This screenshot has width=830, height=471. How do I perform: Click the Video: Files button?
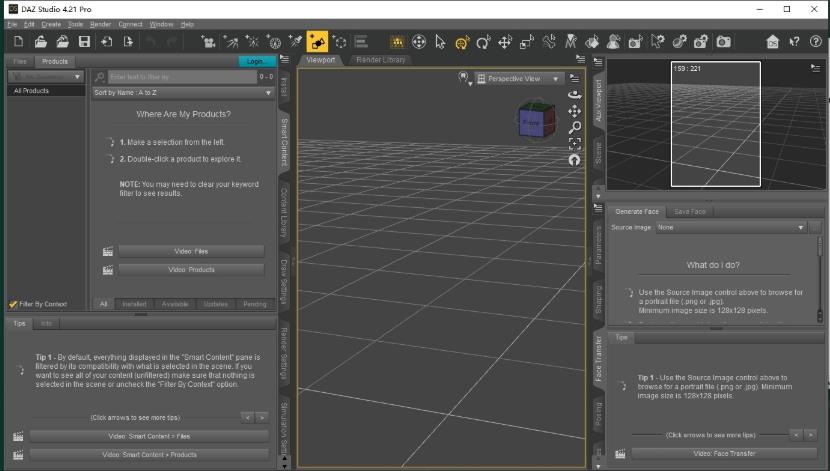(191, 251)
